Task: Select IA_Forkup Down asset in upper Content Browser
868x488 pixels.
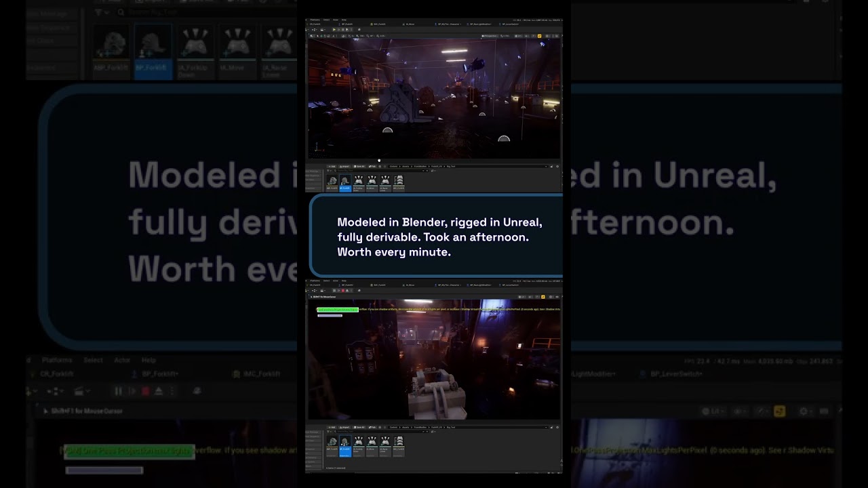Action: pyautogui.click(x=359, y=183)
